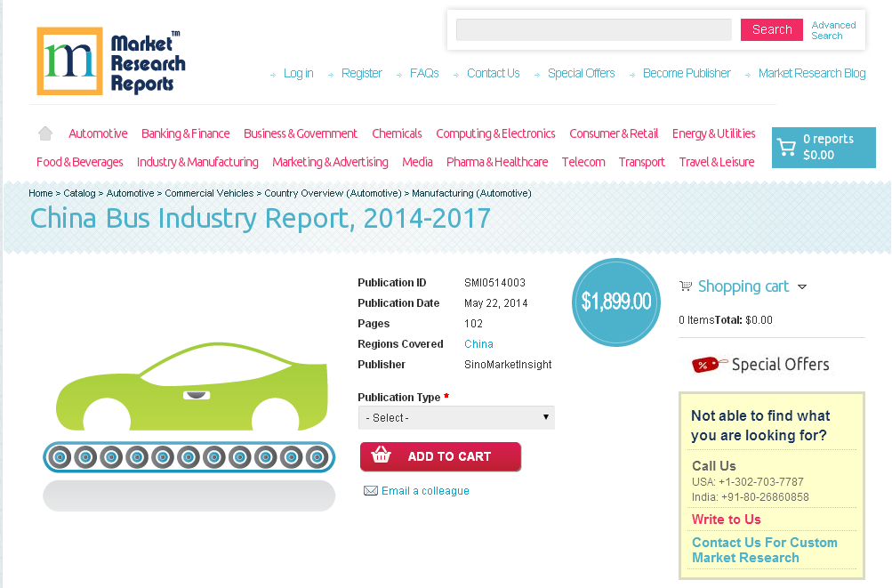Open the Chemicals category
This screenshot has width=892, height=588.
coord(397,133)
